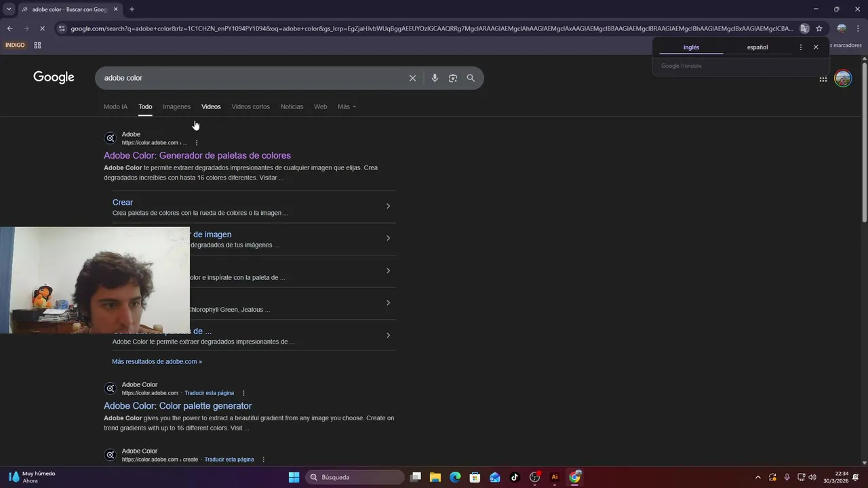Open options for color.adobe.com create result
868x488 pixels.
[x=263, y=460]
